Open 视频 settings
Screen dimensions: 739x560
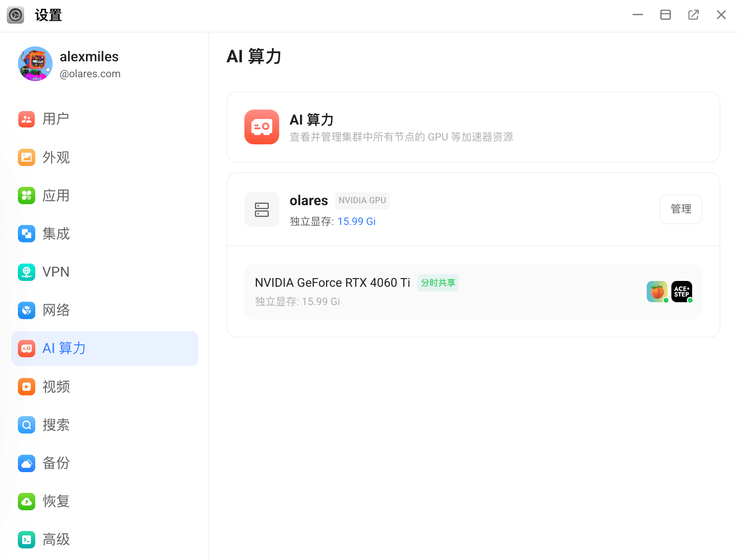tap(105, 387)
